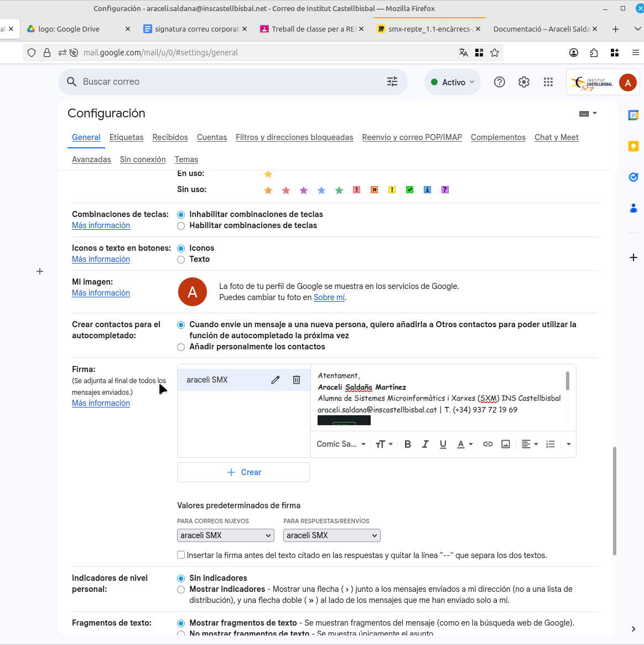Delete the araceli SMX signature
The image size is (644, 645).
point(297,380)
